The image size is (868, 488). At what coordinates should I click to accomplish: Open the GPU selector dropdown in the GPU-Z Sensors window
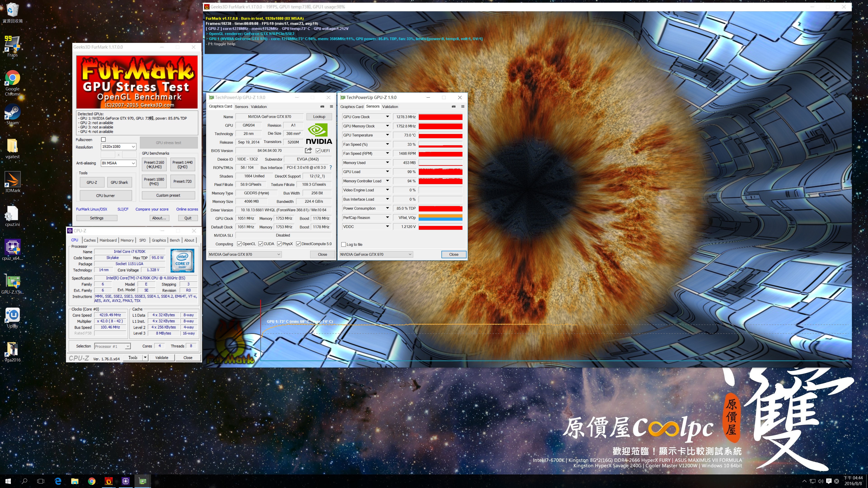376,254
